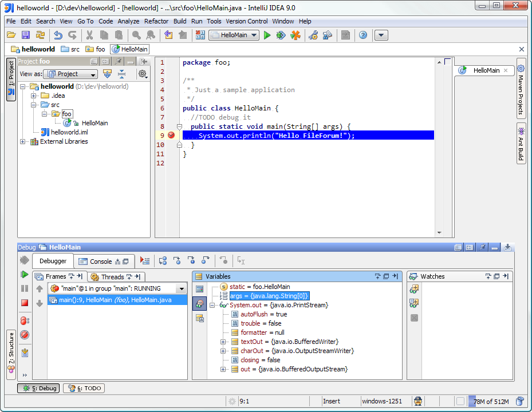This screenshot has width=532, height=412.
Task: Select the main():9 stack frame
Action: point(117,300)
